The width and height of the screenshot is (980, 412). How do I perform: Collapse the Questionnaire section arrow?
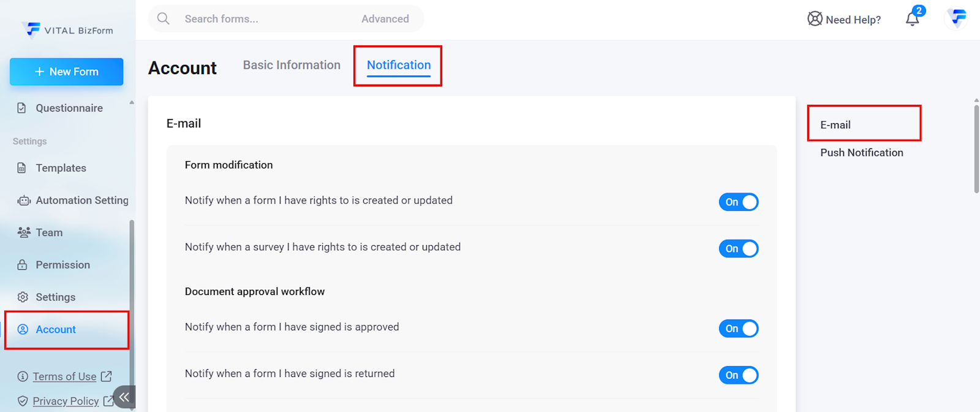click(132, 102)
